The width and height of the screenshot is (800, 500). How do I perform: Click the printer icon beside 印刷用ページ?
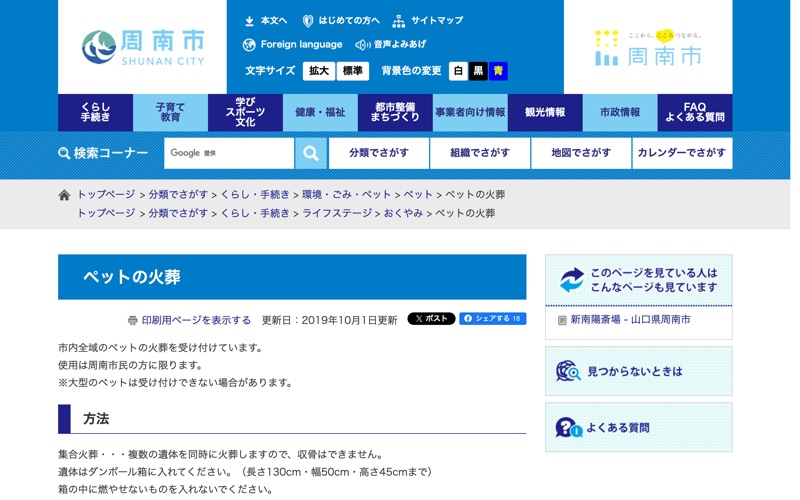click(133, 320)
